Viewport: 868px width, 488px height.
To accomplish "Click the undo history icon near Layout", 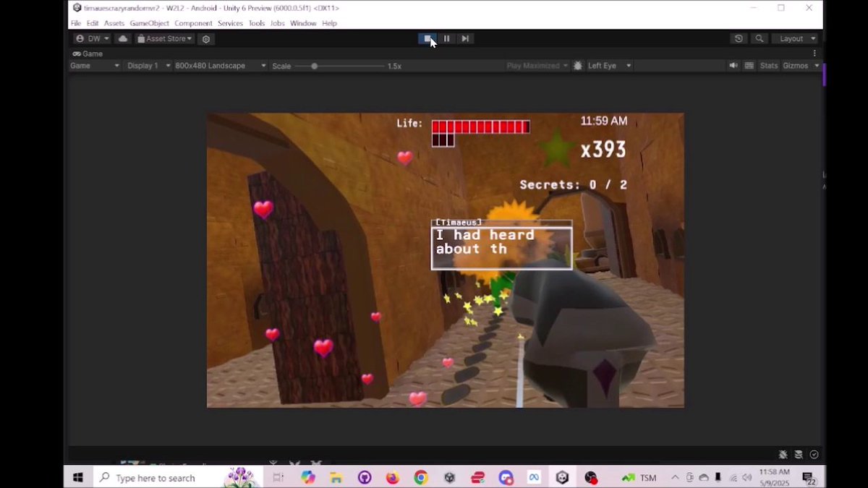I will (x=737, y=38).
